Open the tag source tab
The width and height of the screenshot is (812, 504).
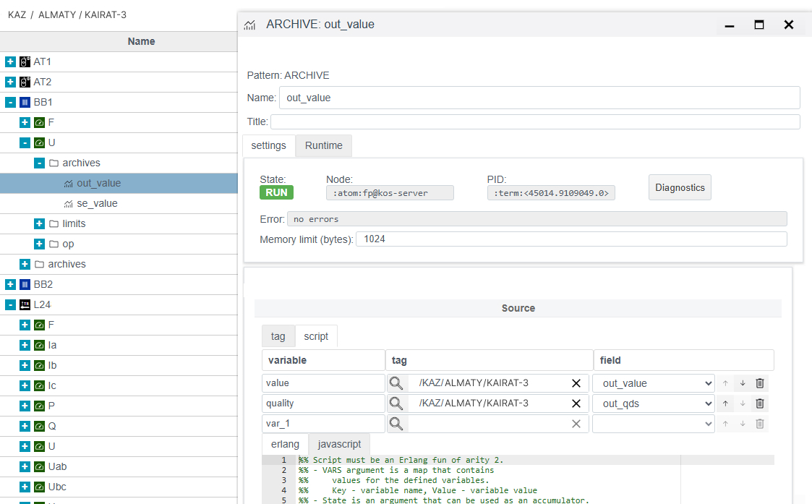point(278,336)
